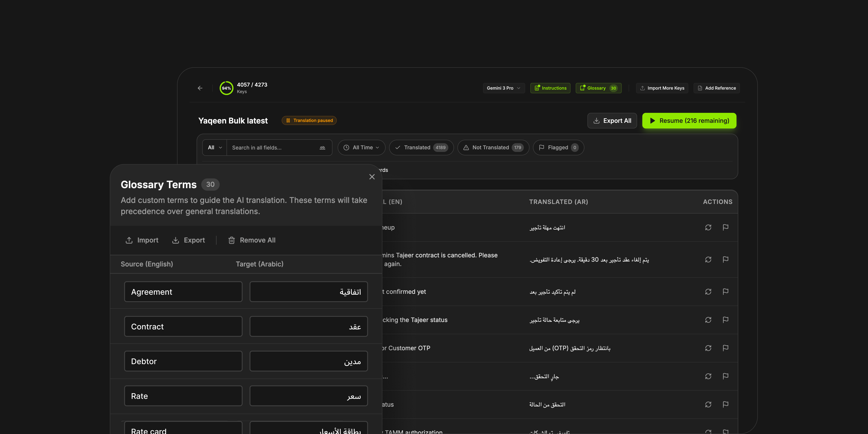Flag the 'not confirmed yet' translation row
868x434 pixels.
coord(725,291)
